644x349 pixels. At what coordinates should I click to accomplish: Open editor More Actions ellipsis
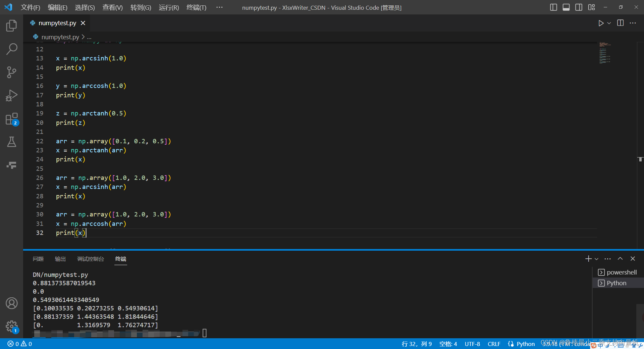click(633, 23)
